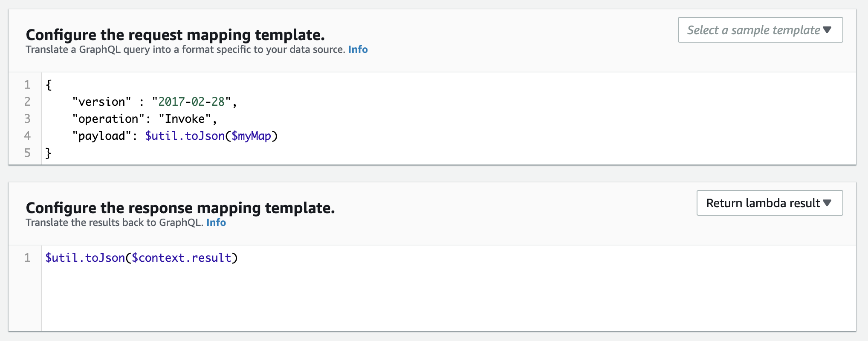Click the Configure the request mapping template heading
The height and width of the screenshot is (341, 868).
[175, 35]
